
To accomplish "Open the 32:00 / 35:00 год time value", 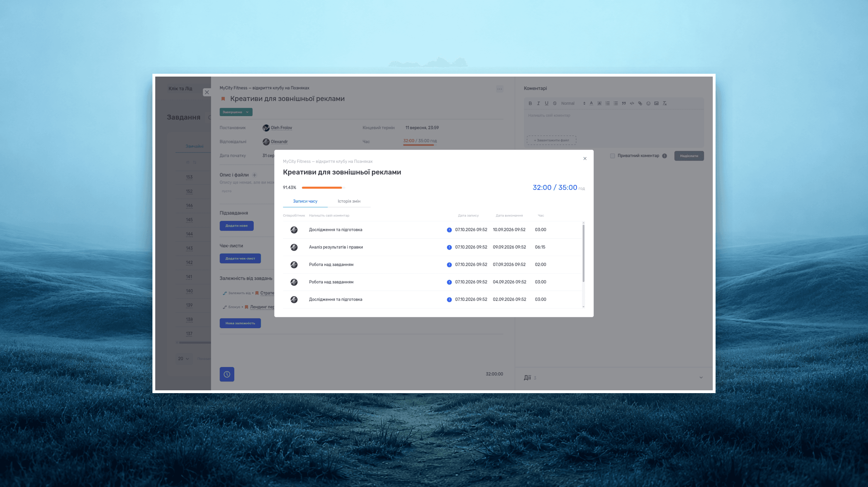I will point(420,141).
